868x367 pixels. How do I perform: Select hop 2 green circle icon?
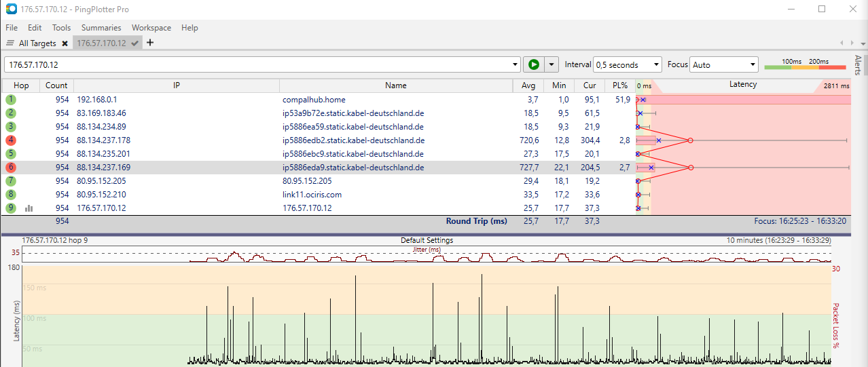(11, 113)
